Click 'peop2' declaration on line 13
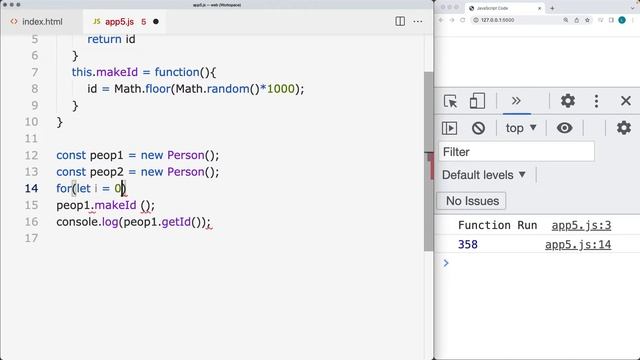This screenshot has height=360, width=640. (x=106, y=172)
